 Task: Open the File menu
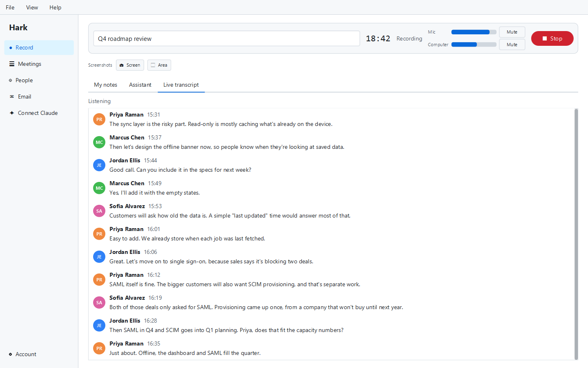[10, 7]
